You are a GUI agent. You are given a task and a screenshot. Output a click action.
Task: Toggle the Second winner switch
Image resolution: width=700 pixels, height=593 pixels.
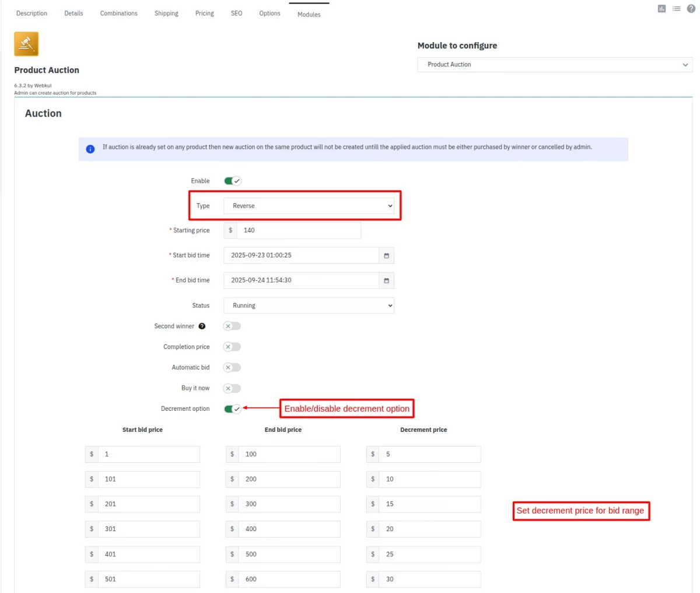pos(232,326)
